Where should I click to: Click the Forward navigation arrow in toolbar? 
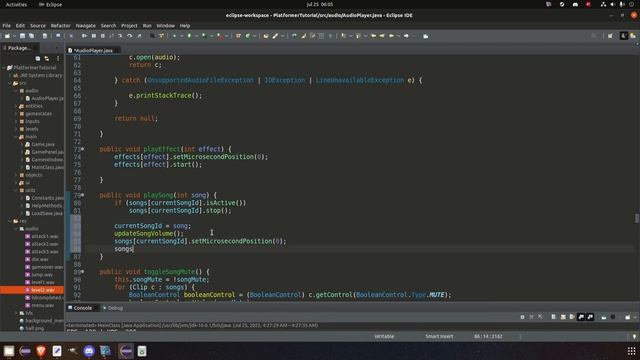406,36
